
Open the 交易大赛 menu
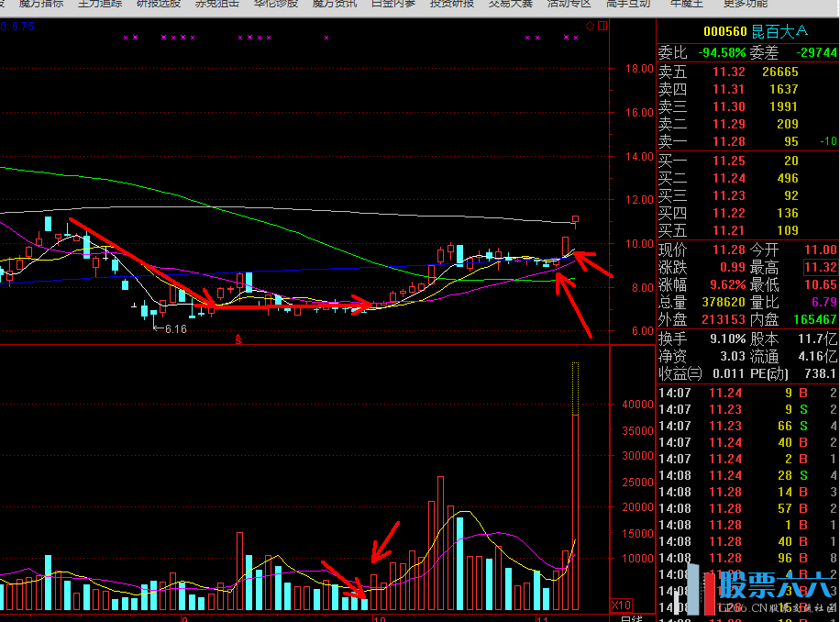pos(510,4)
